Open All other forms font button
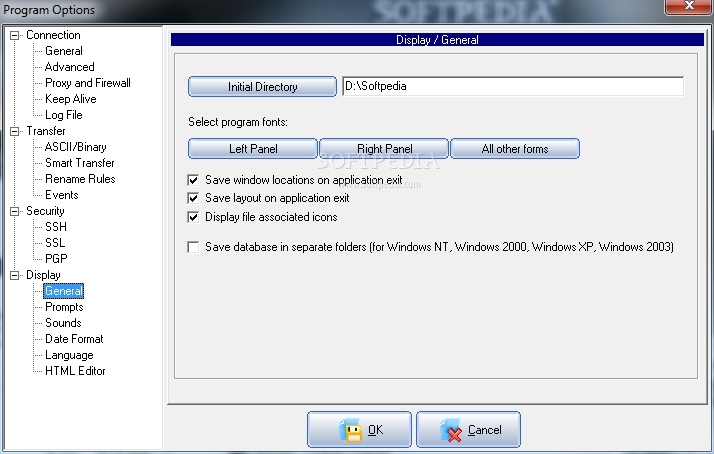 pos(515,148)
